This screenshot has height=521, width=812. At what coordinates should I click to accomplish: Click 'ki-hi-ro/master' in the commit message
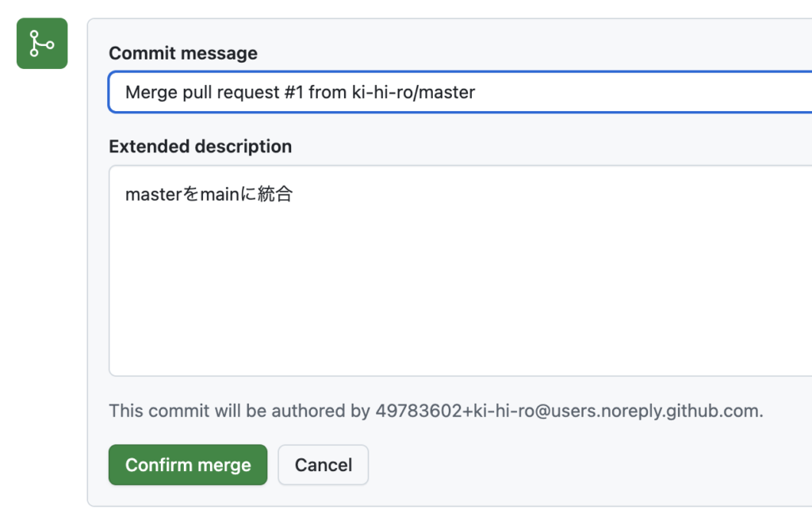(x=413, y=92)
